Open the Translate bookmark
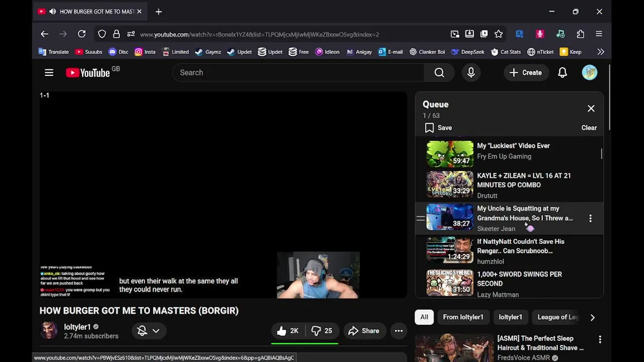The width and height of the screenshot is (644, 362). coord(53,52)
